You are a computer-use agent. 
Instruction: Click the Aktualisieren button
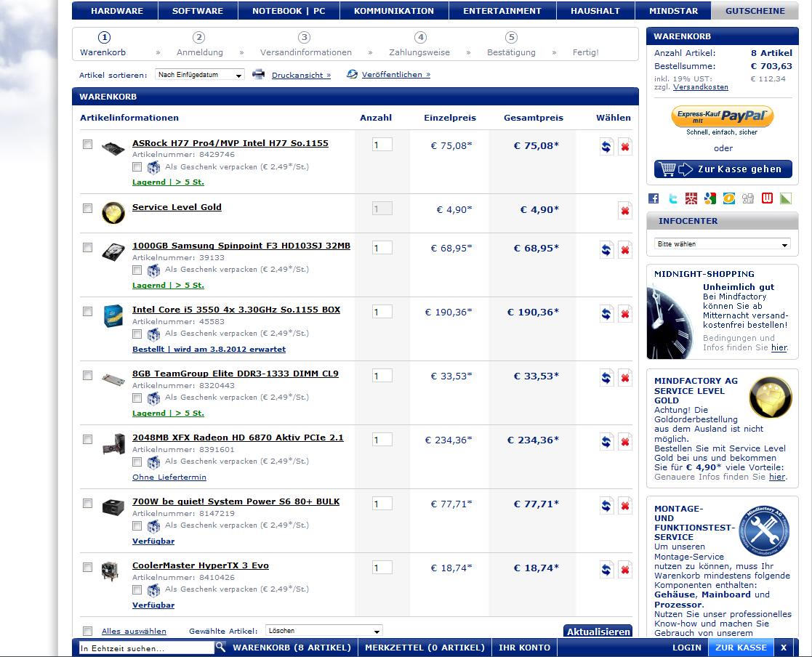[x=598, y=631]
